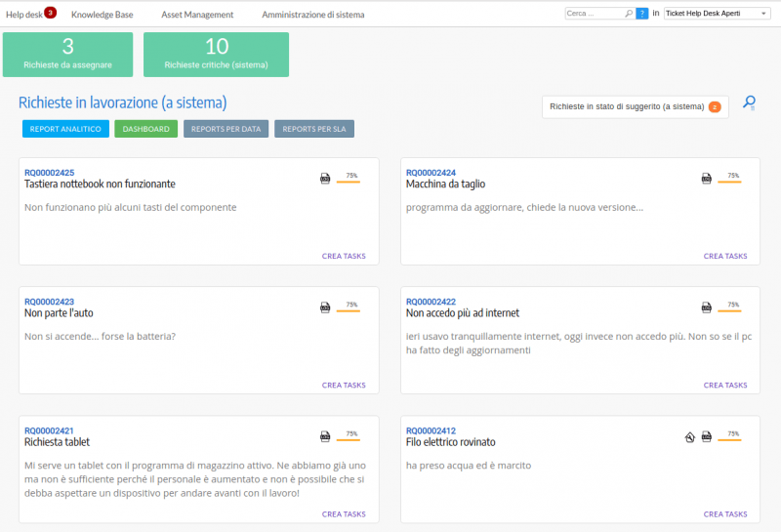Click description 'Non funzionano più alcuni tasti del componente'
781x532 pixels.
coord(131,208)
